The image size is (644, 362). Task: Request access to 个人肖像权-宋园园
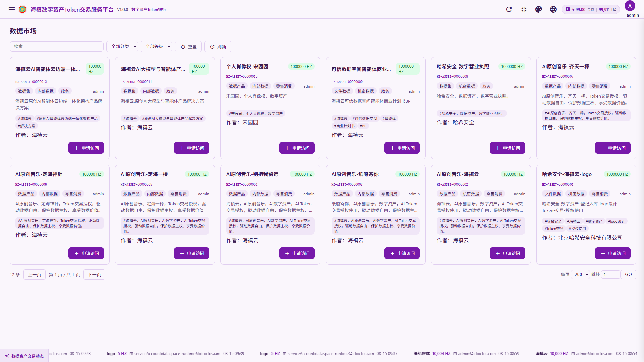297,148
